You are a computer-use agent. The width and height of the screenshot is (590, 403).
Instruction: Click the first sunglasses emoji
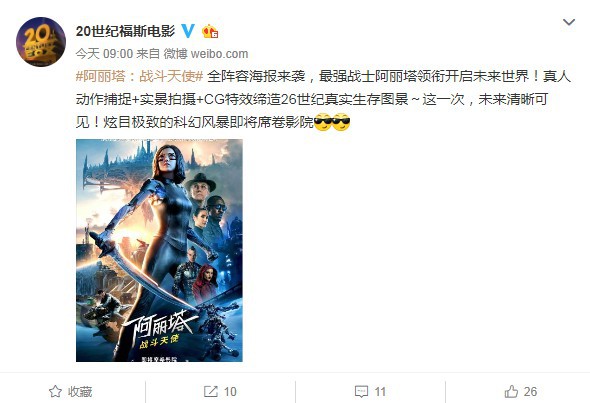tap(322, 122)
